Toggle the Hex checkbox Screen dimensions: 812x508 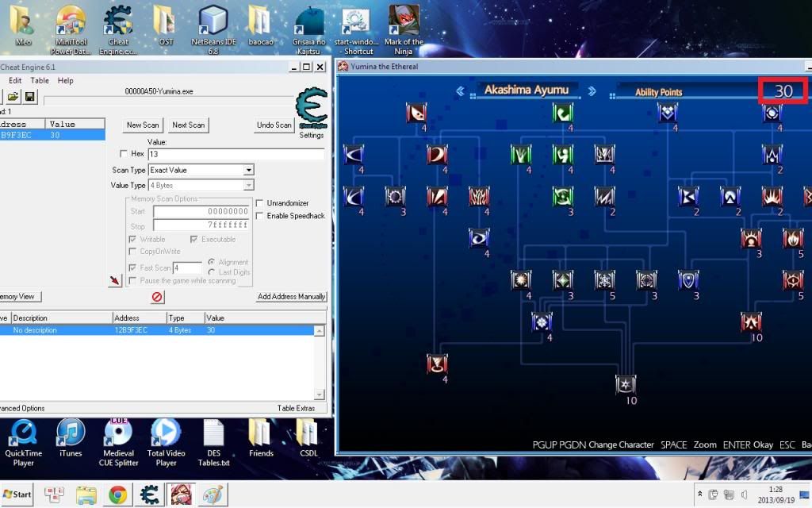(123, 153)
